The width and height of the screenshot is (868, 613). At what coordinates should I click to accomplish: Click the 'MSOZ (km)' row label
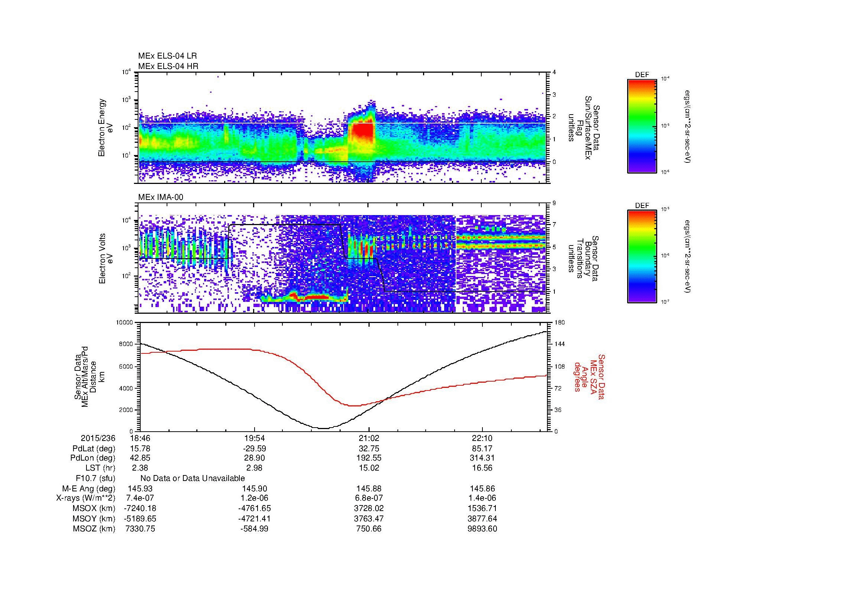click(94, 529)
